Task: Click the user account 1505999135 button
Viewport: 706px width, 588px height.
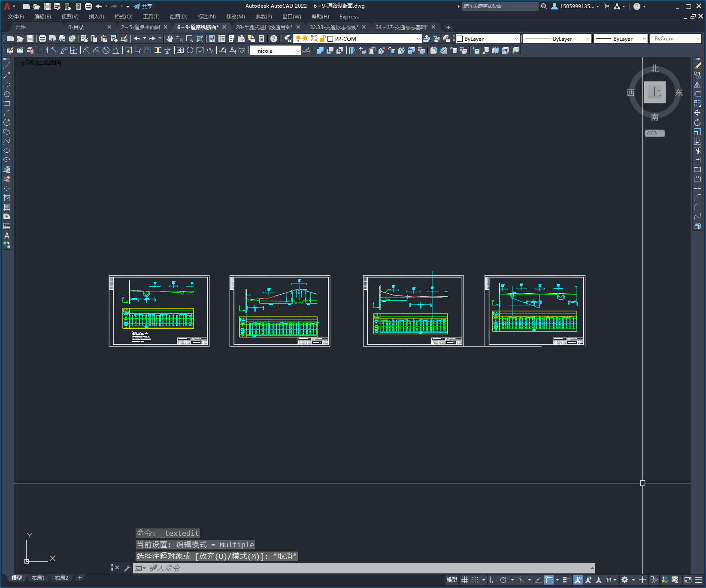Action: pyautogui.click(x=575, y=6)
